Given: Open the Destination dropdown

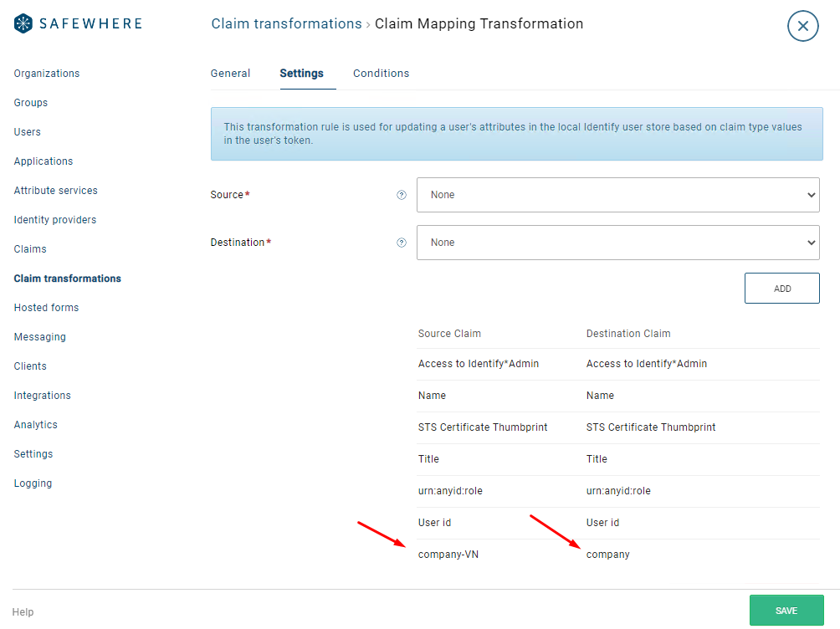Looking at the screenshot, I should [x=617, y=243].
